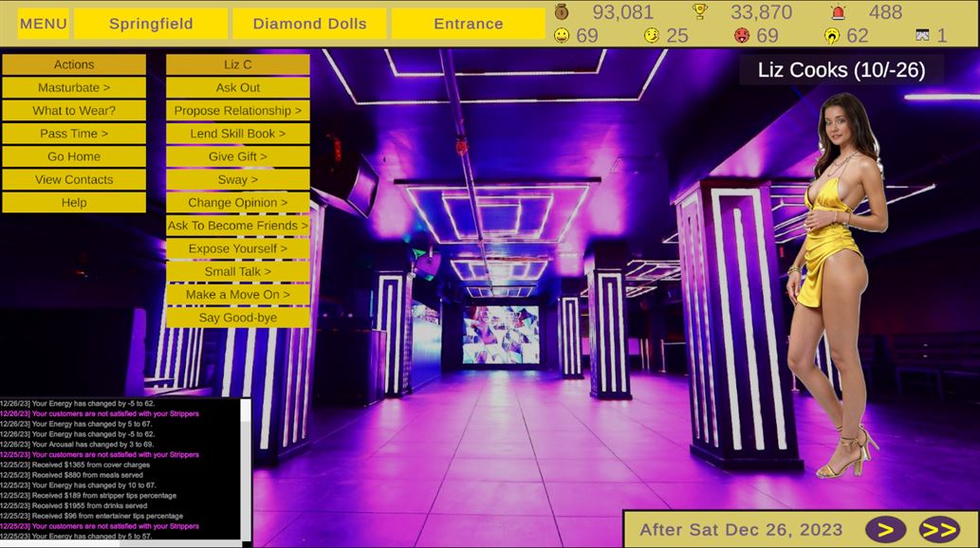Click Say Good-bye to end conversation
980x548 pixels.
[x=237, y=318]
